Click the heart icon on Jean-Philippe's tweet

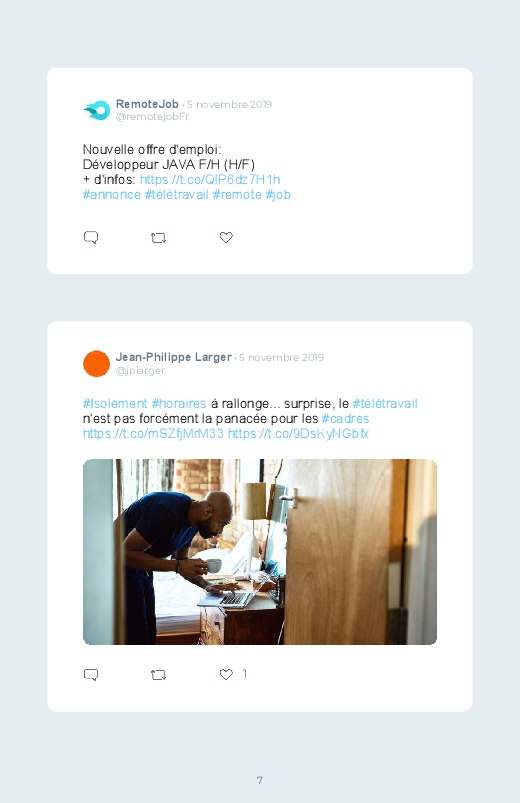[226, 674]
